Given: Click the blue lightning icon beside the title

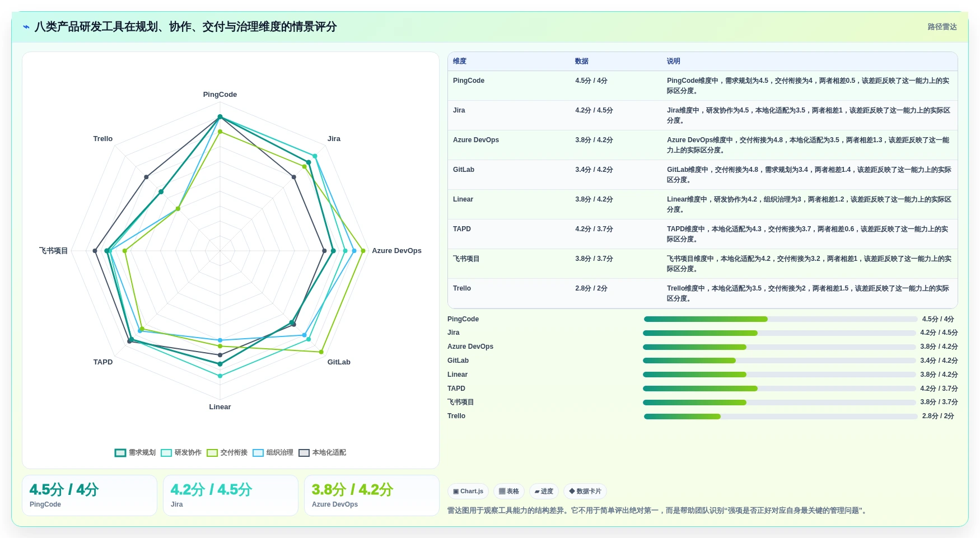Looking at the screenshot, I should pos(26,27).
